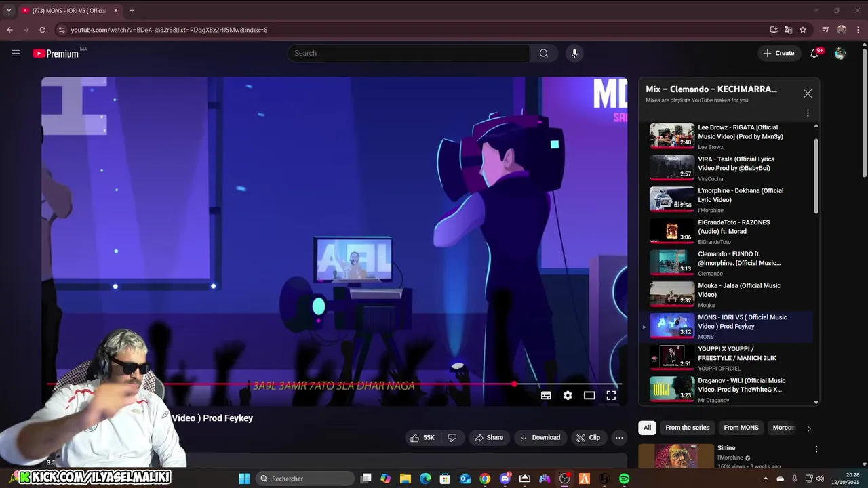Enter fullscreen in the video player
The image size is (868, 488).
[x=611, y=396]
